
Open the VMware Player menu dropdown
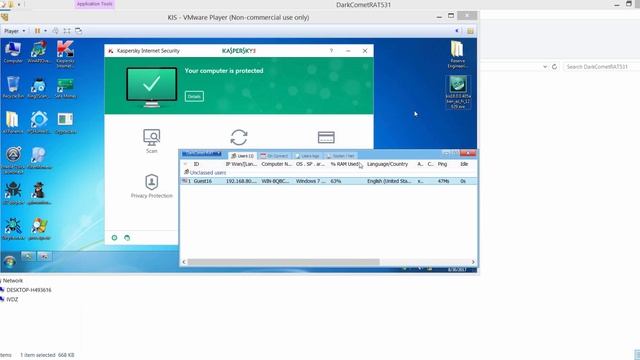coord(15,31)
